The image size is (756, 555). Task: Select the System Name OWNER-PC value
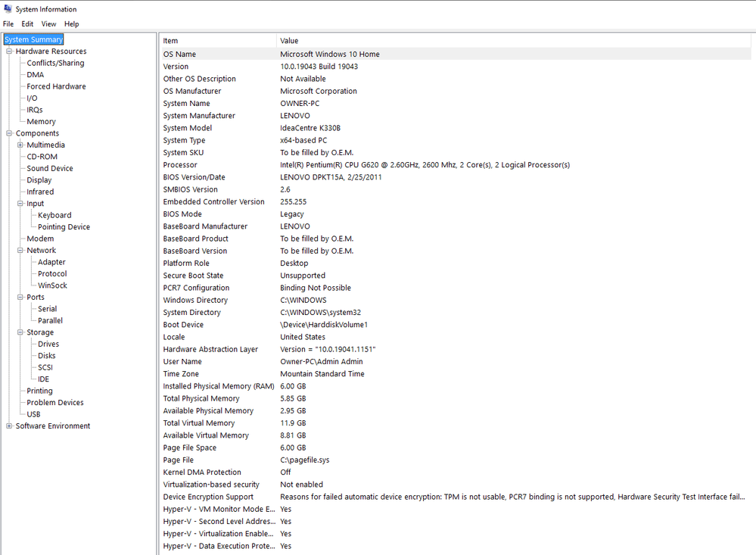pyautogui.click(x=300, y=103)
